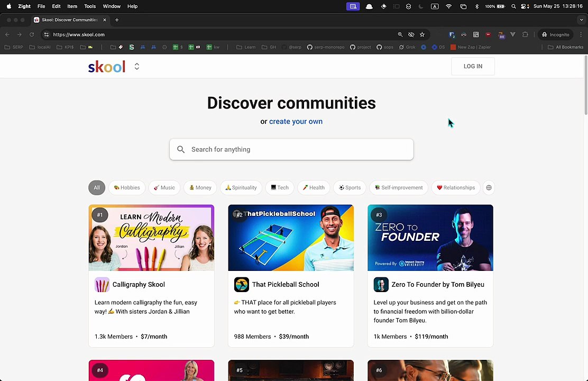Open 'Zero To Founder by Tom Bilyeu' title
This screenshot has height=381, width=588.
tap(438, 285)
